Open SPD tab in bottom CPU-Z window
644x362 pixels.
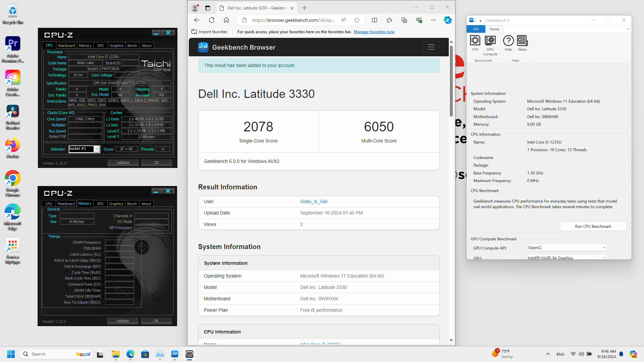point(100,204)
